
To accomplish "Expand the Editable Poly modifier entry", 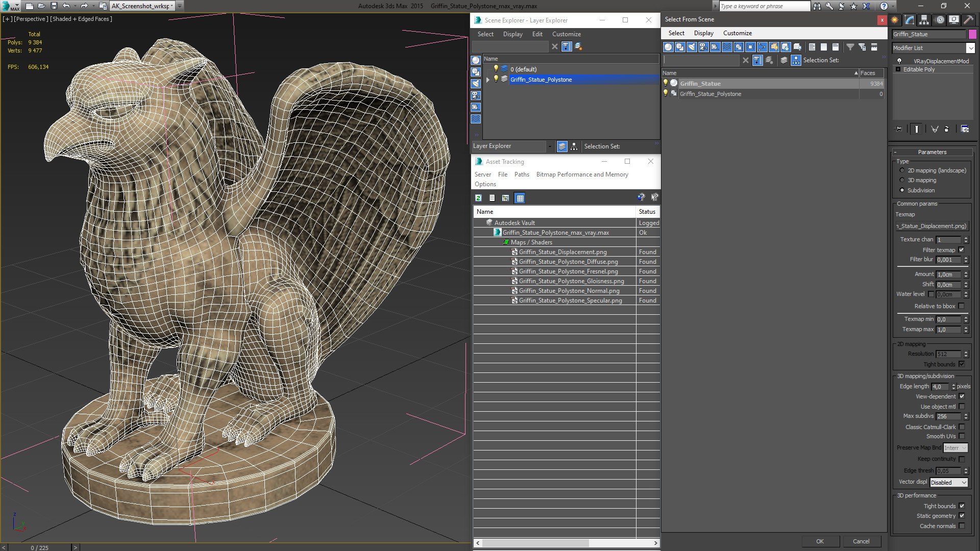I will (x=898, y=69).
